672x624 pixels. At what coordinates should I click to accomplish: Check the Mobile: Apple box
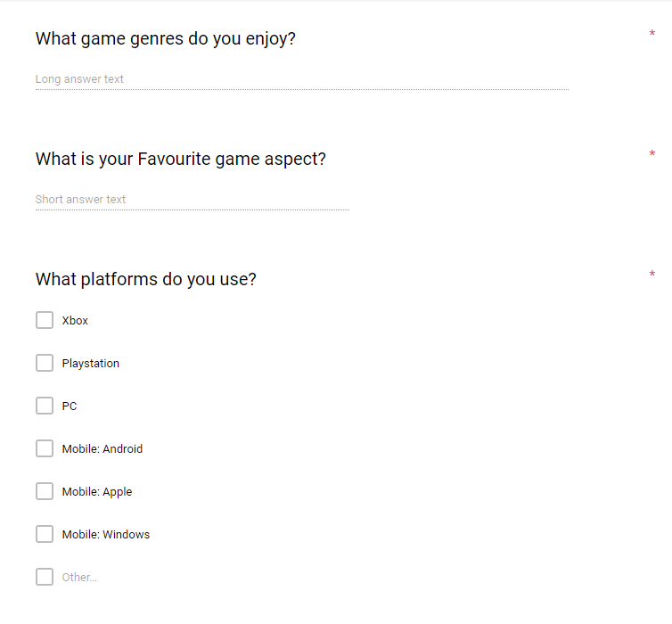45,491
